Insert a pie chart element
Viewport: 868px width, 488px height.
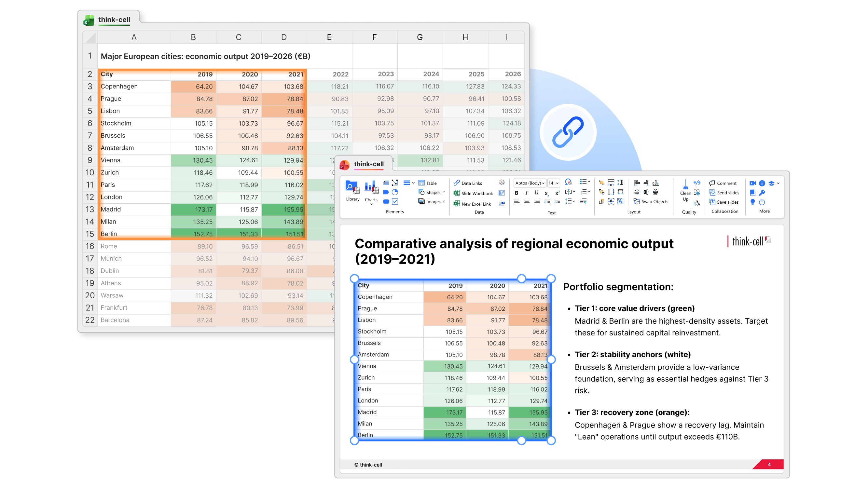coord(395,192)
